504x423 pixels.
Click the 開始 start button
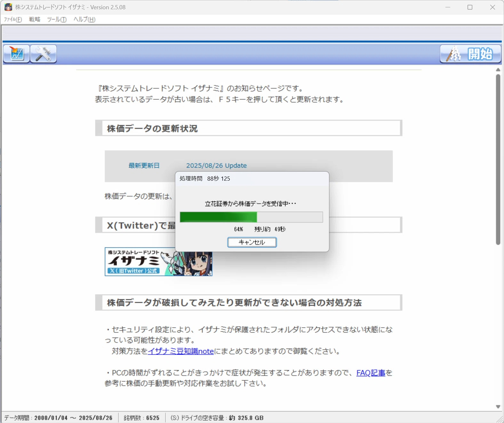[470, 54]
